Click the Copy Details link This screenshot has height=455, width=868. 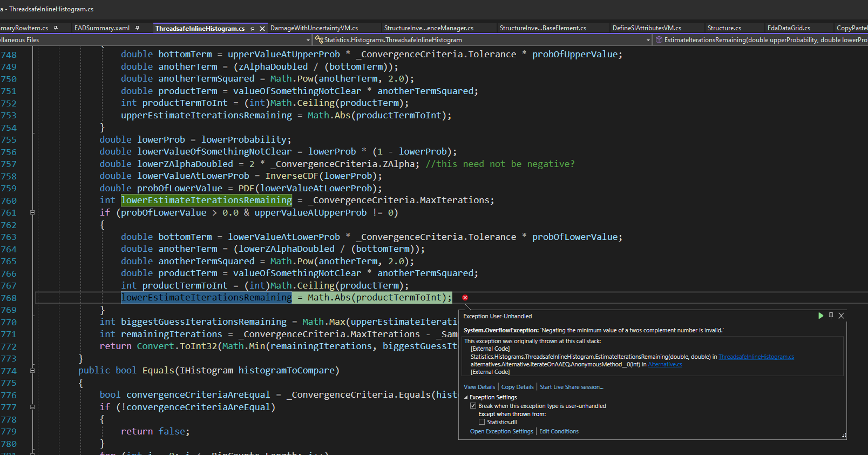pyautogui.click(x=517, y=387)
